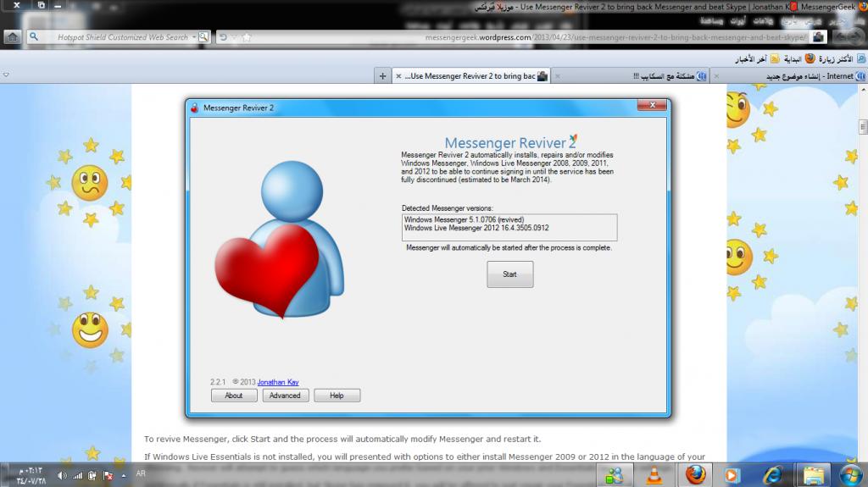Click the Windows Start orb
This screenshot has height=487, width=868.
850,473
